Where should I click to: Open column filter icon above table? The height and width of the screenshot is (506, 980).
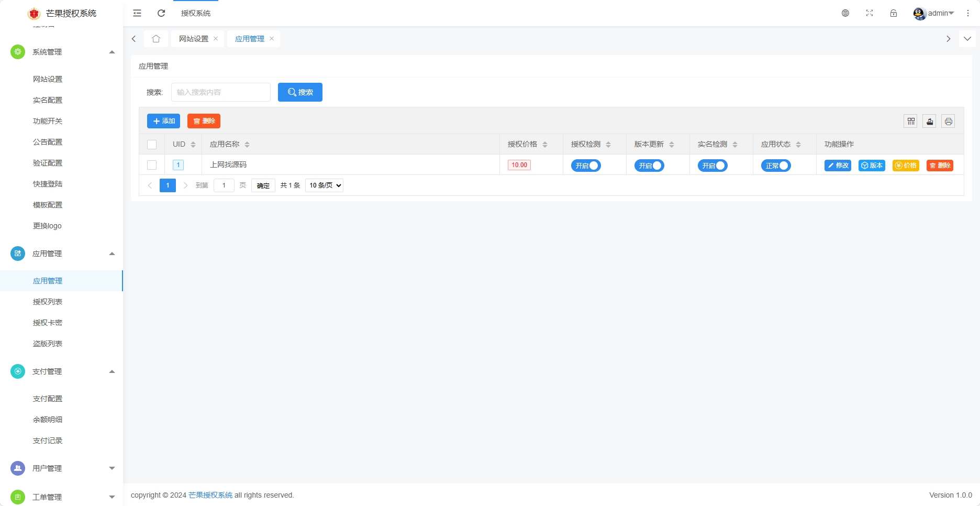click(911, 122)
